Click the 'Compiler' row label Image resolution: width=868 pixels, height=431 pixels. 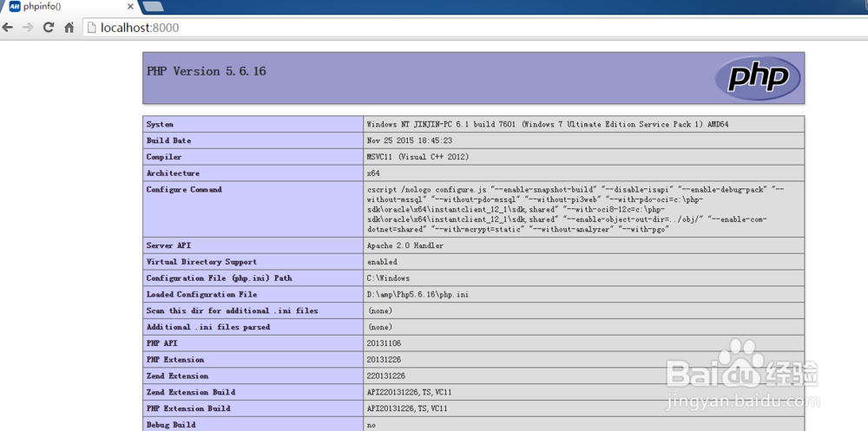click(163, 157)
